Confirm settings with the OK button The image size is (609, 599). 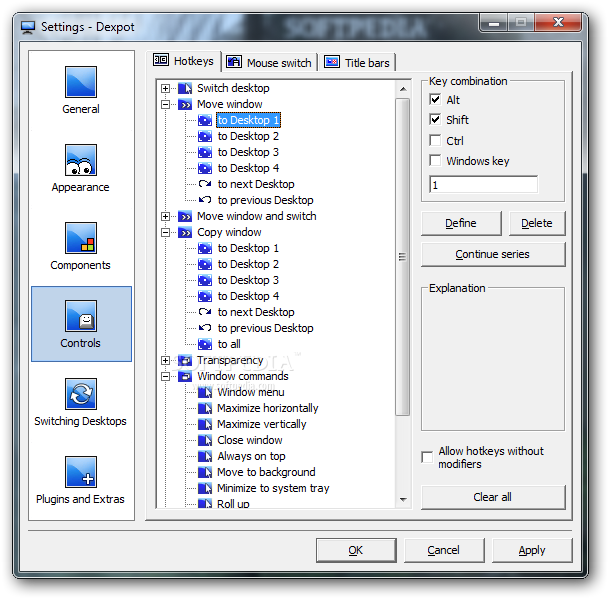point(356,550)
